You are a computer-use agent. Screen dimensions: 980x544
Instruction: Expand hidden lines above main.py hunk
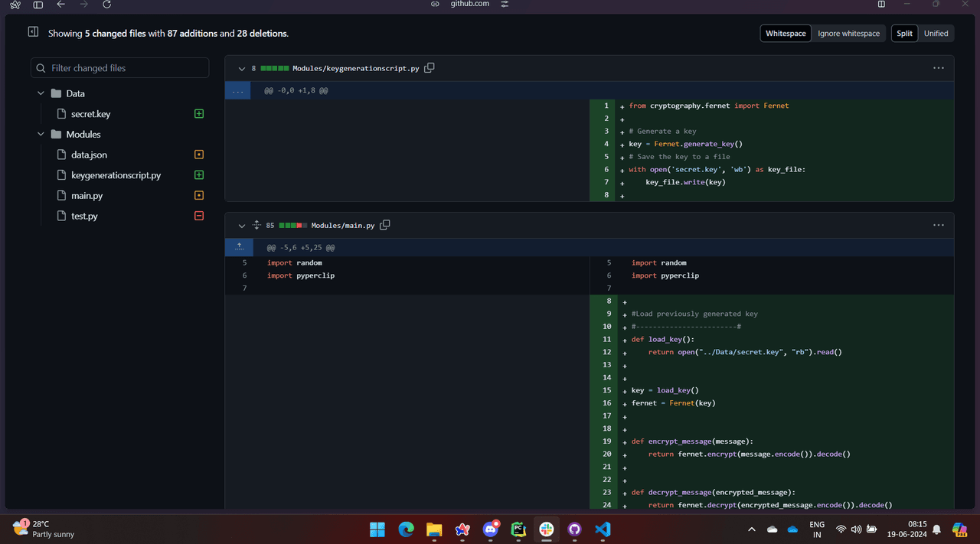[x=239, y=247]
